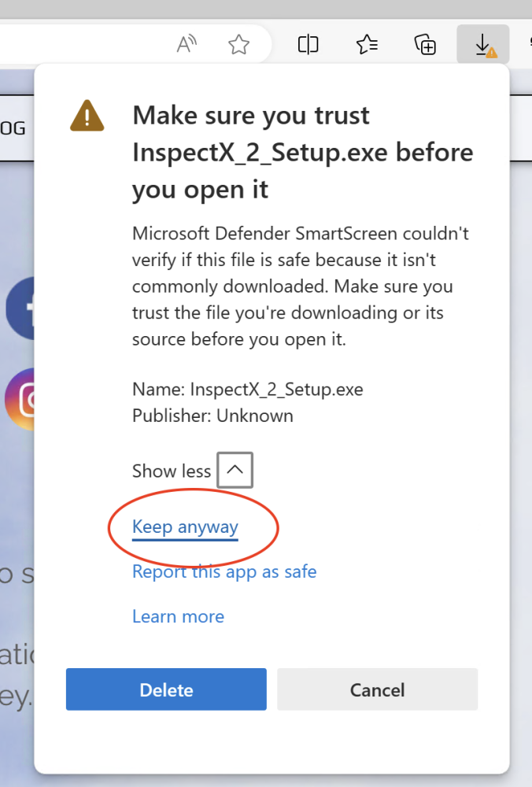Select Keep anyway to keep the file
The height and width of the screenshot is (787, 532).
click(x=184, y=527)
